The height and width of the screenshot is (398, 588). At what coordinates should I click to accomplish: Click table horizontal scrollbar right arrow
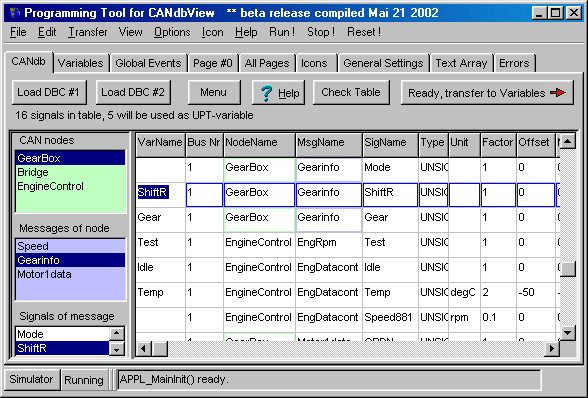coord(552,348)
